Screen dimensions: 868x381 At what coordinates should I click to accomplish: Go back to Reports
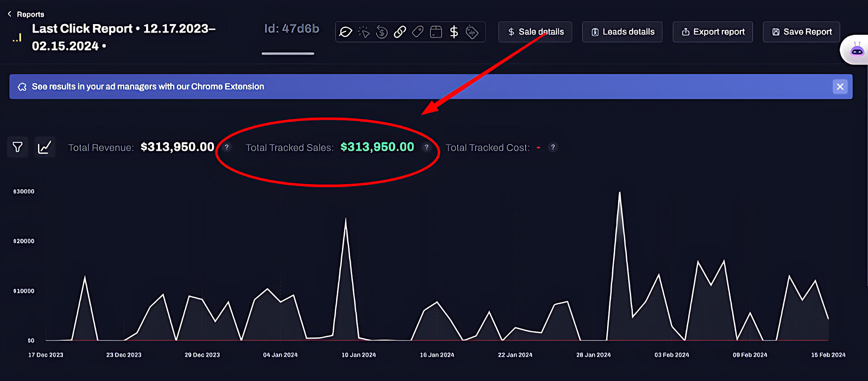click(26, 14)
